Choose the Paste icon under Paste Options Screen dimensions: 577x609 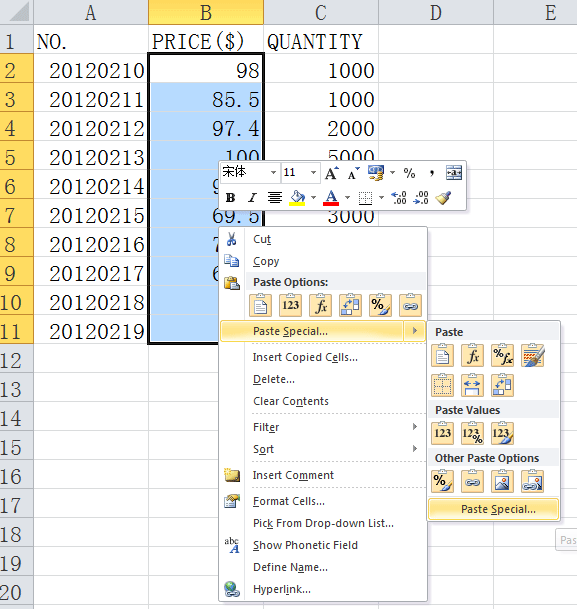(261, 306)
